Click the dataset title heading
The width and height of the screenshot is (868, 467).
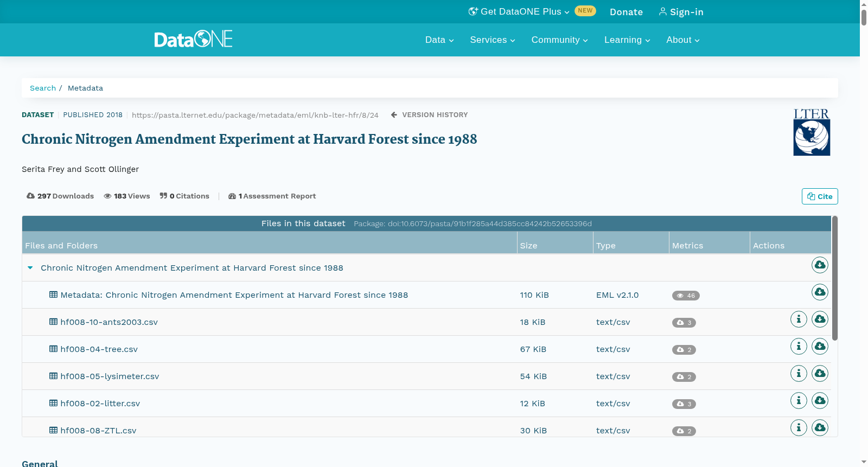250,139
